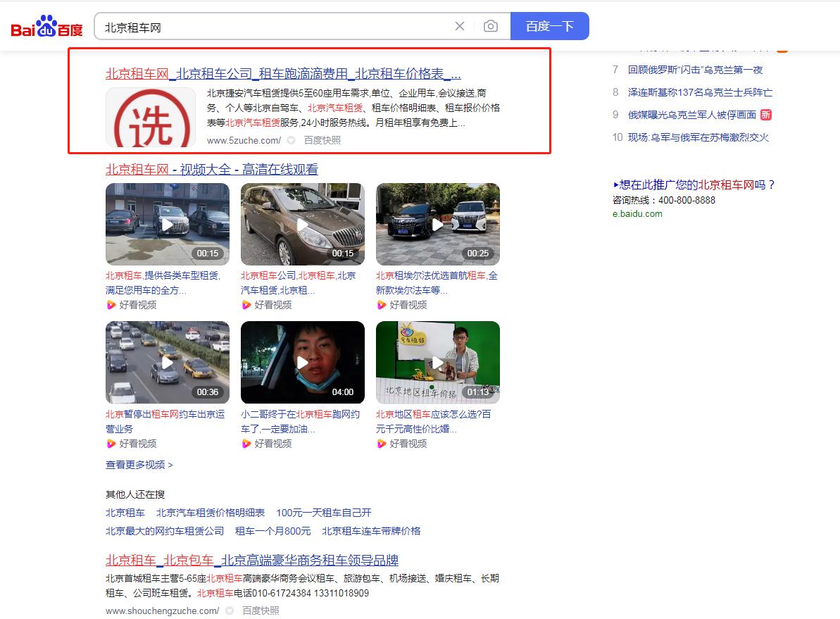The width and height of the screenshot is (840, 619).
Task: Click shield icon beside shouchengzuche.com
Action: click(230, 611)
